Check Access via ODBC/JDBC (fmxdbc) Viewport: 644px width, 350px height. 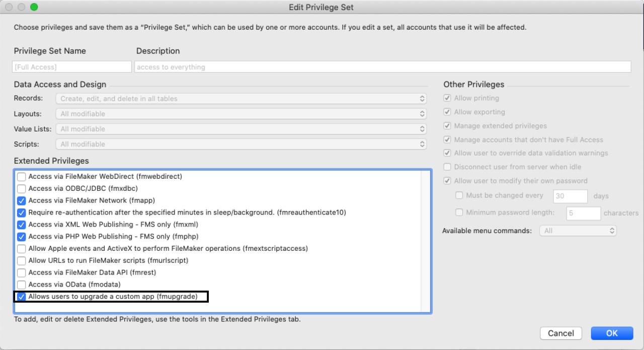pyautogui.click(x=22, y=189)
